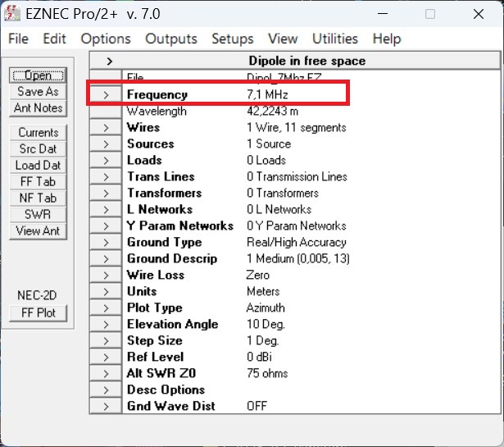Run the SWR sweep button

click(38, 214)
